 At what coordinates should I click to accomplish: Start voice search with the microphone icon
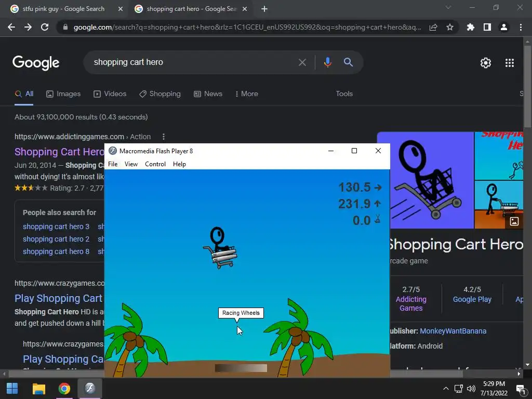click(327, 62)
